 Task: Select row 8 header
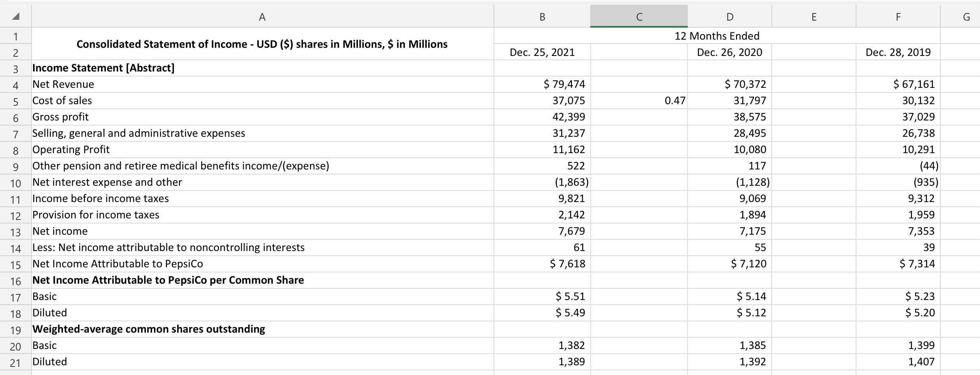[16, 150]
